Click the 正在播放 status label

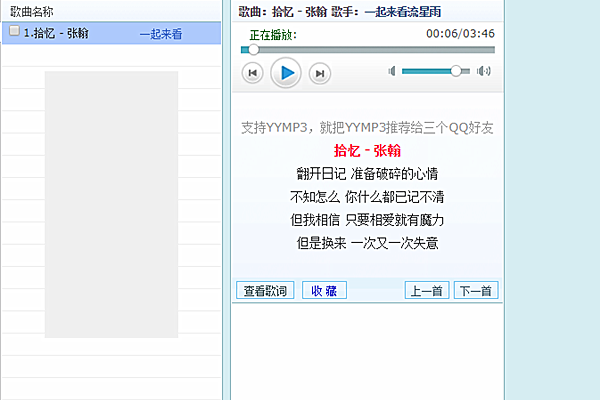[273, 35]
